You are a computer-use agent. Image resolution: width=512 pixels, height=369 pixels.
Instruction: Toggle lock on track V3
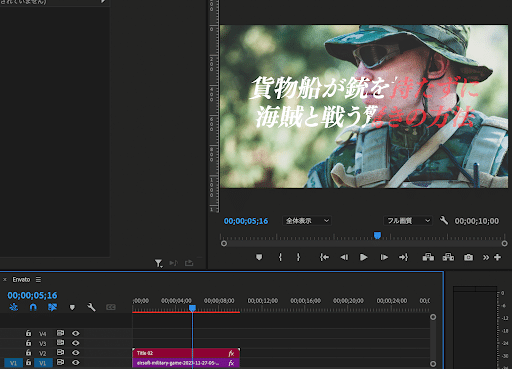pyautogui.click(x=28, y=343)
